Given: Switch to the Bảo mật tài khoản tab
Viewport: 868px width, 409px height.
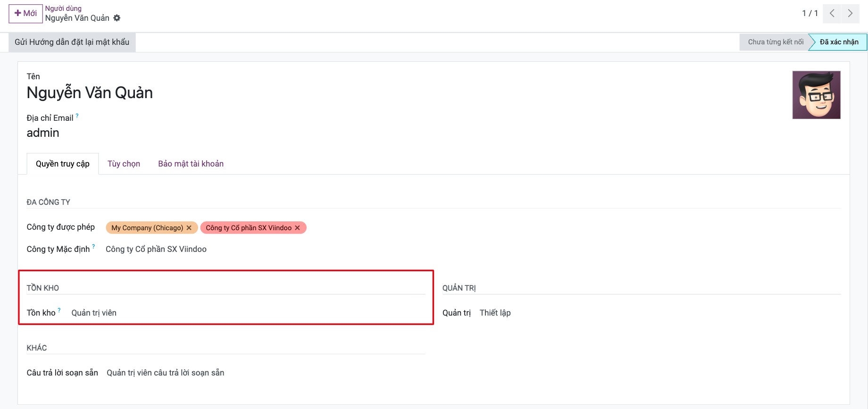Looking at the screenshot, I should [x=191, y=164].
